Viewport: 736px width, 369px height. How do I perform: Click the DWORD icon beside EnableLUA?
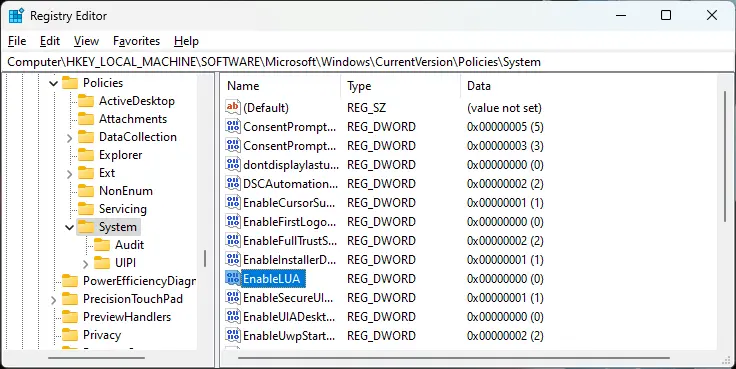(x=233, y=278)
